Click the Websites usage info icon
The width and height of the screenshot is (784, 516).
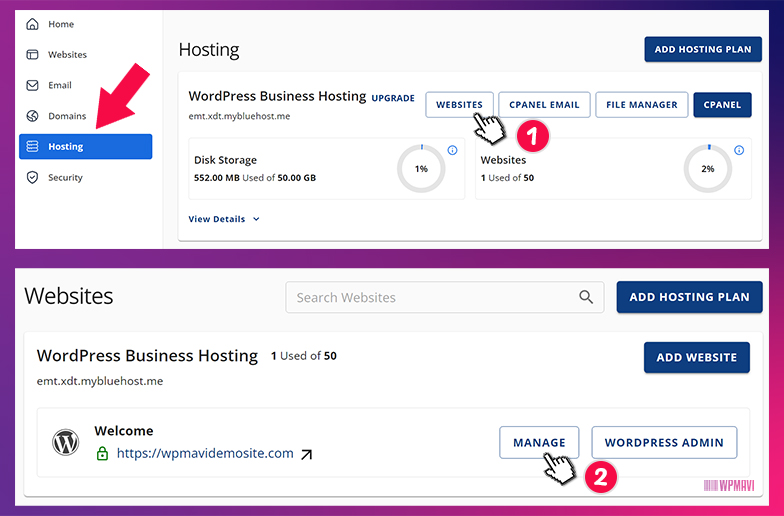point(739,151)
